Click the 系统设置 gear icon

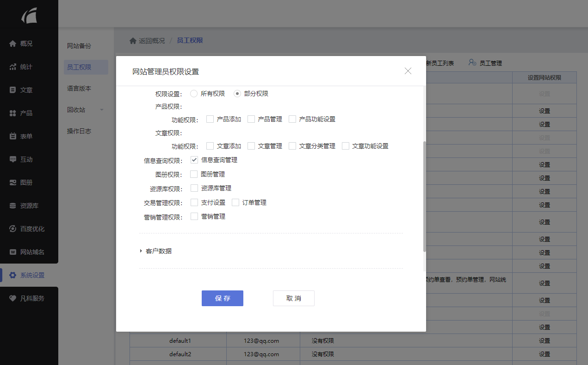(x=13, y=275)
